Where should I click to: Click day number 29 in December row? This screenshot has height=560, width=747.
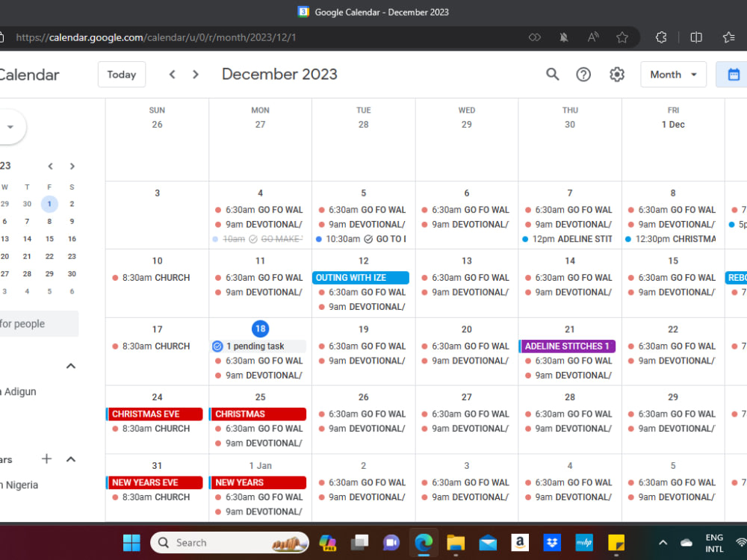tap(673, 397)
